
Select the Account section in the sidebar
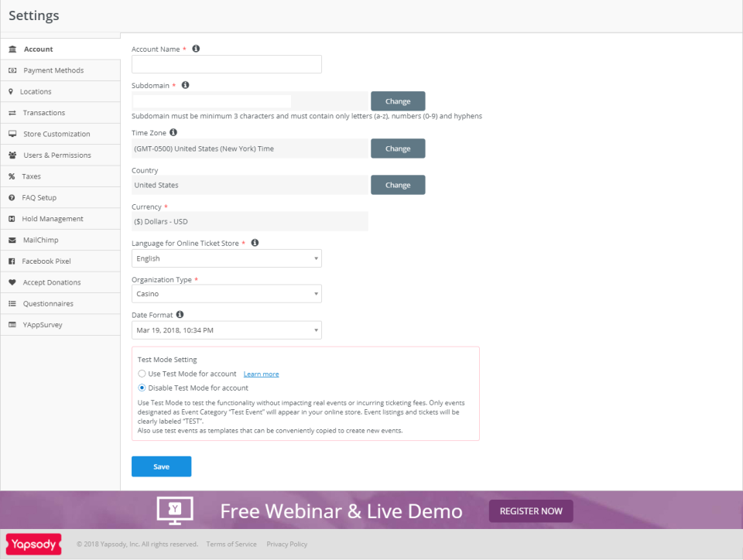(x=39, y=49)
